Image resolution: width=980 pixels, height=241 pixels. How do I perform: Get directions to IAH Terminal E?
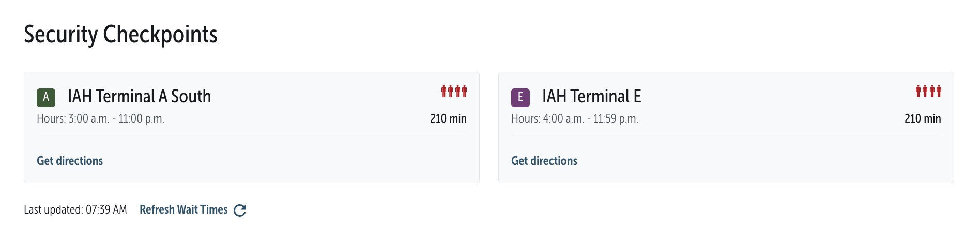[544, 161]
